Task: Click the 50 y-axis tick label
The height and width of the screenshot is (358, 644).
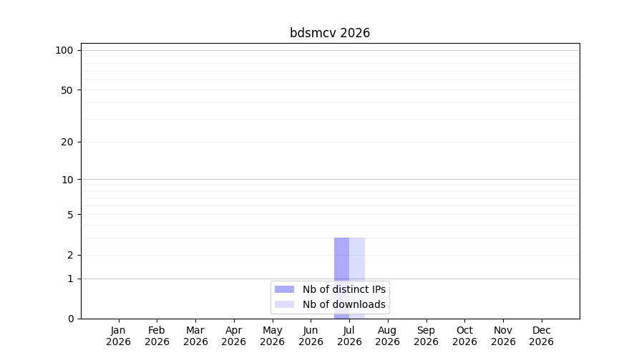Action: pyautogui.click(x=67, y=90)
